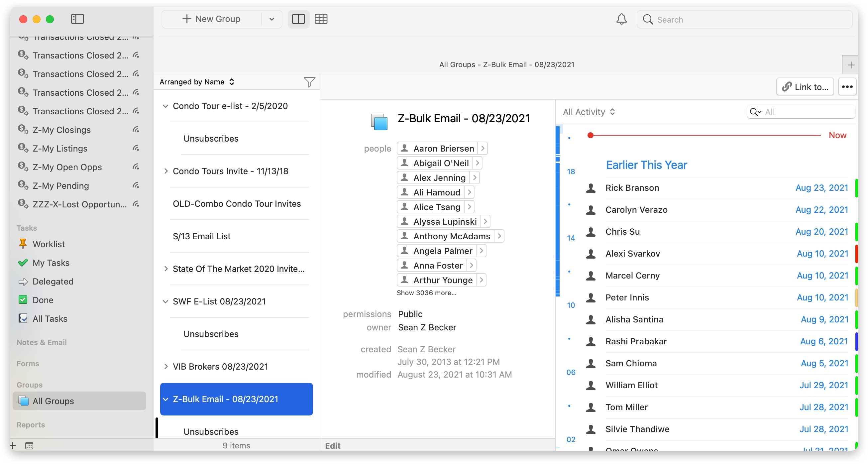Expand VIB Brokers 08/23/2021 group
Image resolution: width=868 pixels, height=464 pixels.
(x=165, y=366)
